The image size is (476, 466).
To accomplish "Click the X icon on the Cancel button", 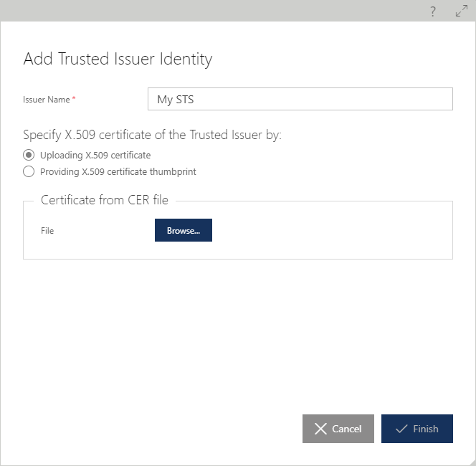I will pos(320,429).
